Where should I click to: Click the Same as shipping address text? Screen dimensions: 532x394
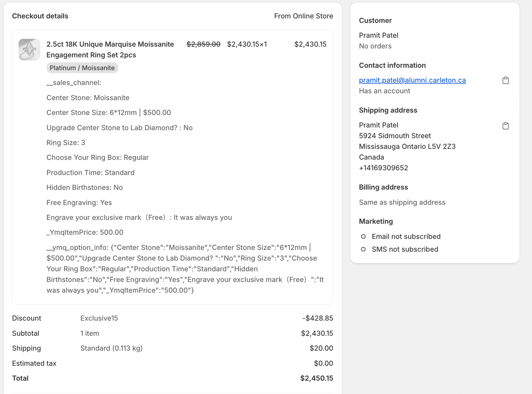click(x=402, y=202)
